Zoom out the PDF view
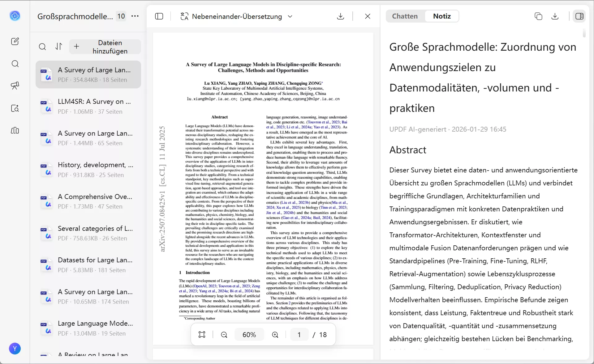Screen dimensions: 594x364 (x=224, y=335)
